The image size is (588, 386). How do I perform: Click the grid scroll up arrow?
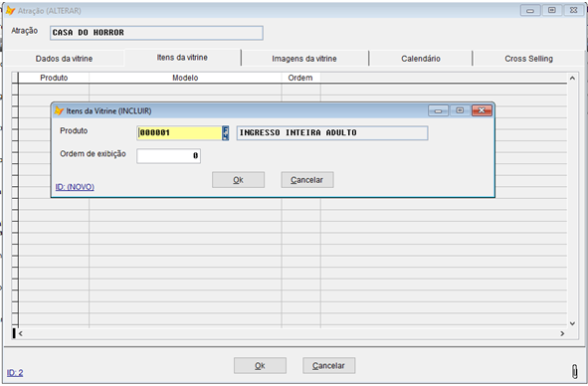tap(572, 78)
